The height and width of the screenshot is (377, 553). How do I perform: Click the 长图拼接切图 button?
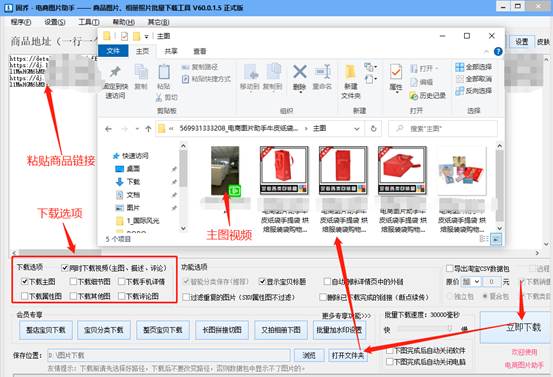click(222, 330)
